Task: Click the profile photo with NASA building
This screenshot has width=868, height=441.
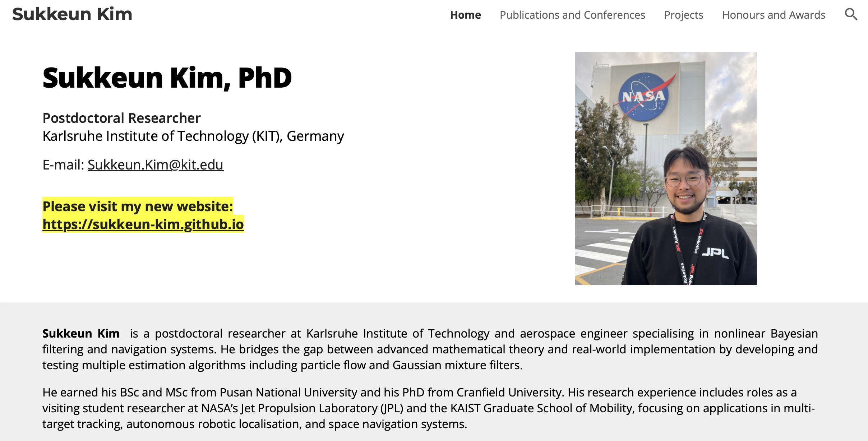Action: click(666, 168)
